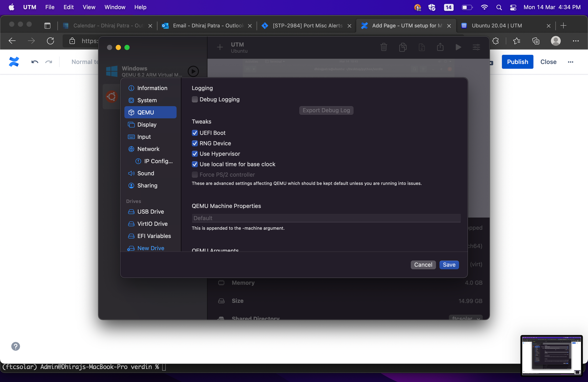Add a New Drive
Image resolution: width=588 pixels, height=382 pixels.
click(151, 248)
